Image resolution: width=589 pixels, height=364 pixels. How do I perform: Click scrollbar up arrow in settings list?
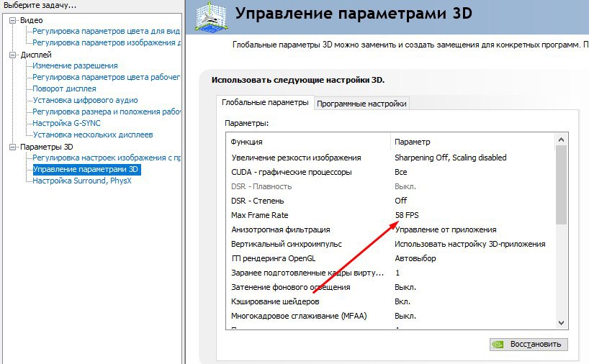[561, 140]
